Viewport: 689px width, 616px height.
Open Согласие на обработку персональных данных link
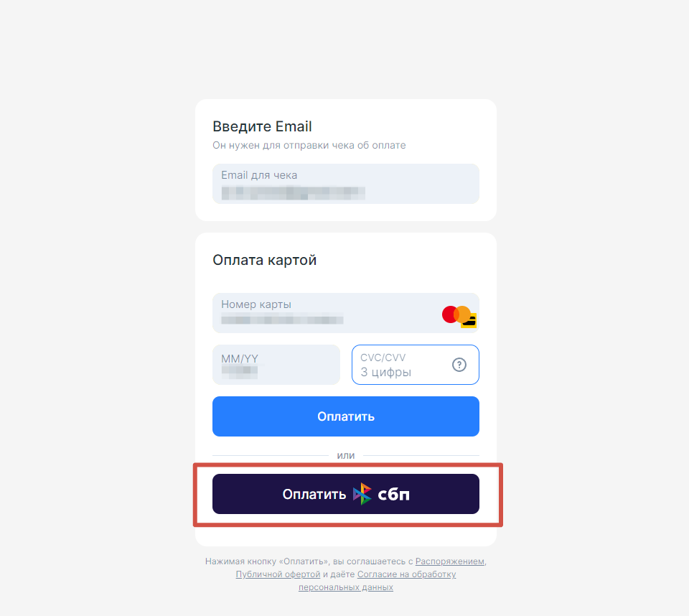point(406,574)
